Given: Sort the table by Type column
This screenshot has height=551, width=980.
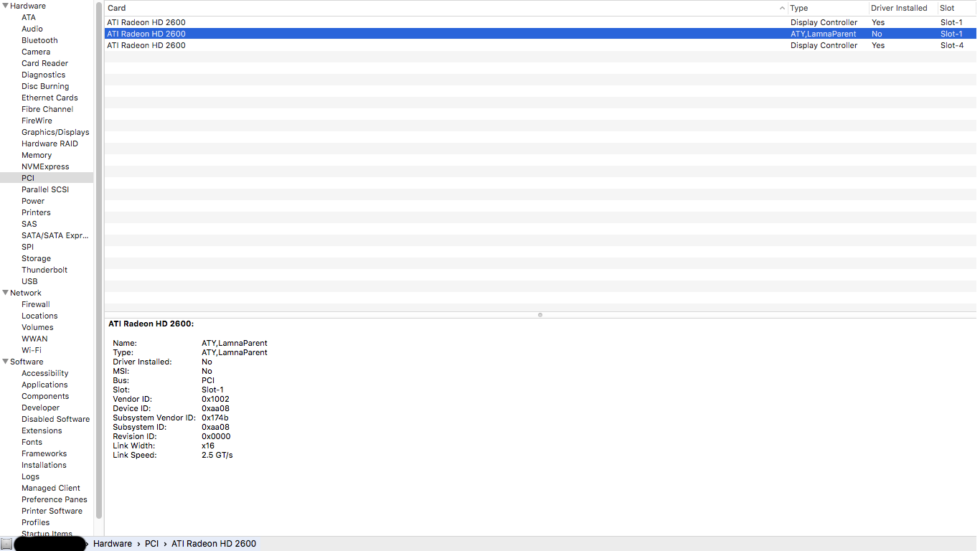Looking at the screenshot, I should [828, 8].
